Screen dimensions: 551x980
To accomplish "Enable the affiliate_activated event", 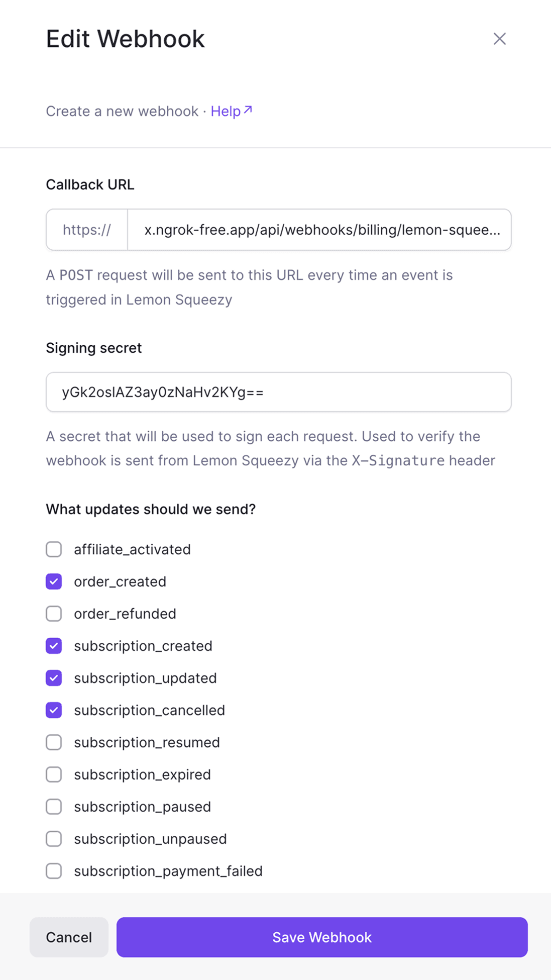I will (x=53, y=549).
